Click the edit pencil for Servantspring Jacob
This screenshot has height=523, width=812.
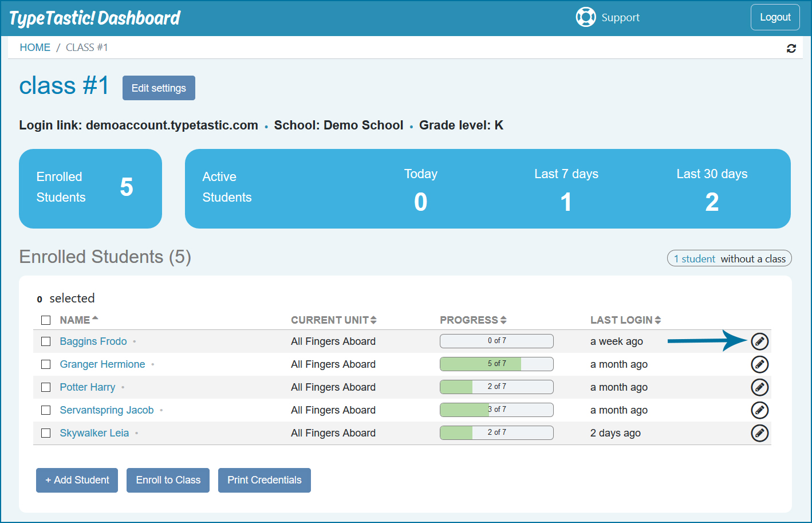pos(759,410)
